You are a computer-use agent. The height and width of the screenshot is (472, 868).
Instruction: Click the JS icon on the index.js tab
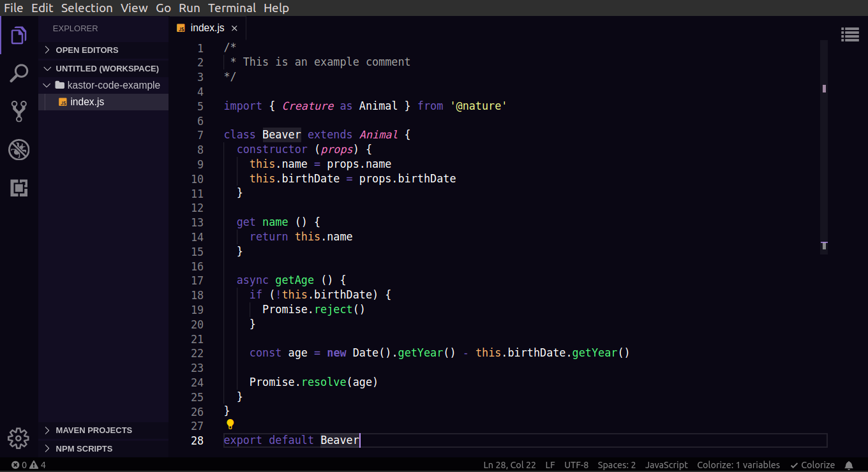point(181,28)
